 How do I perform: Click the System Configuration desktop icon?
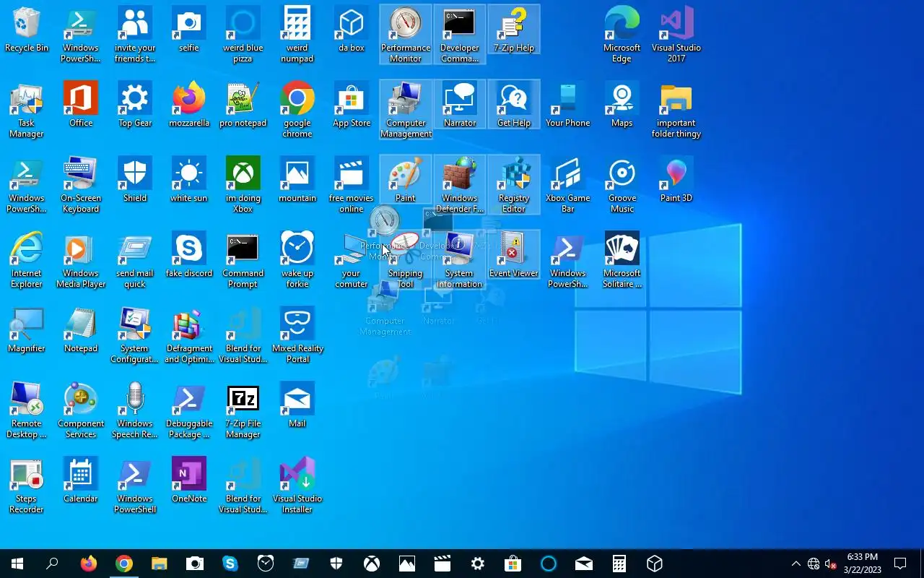pos(135,335)
